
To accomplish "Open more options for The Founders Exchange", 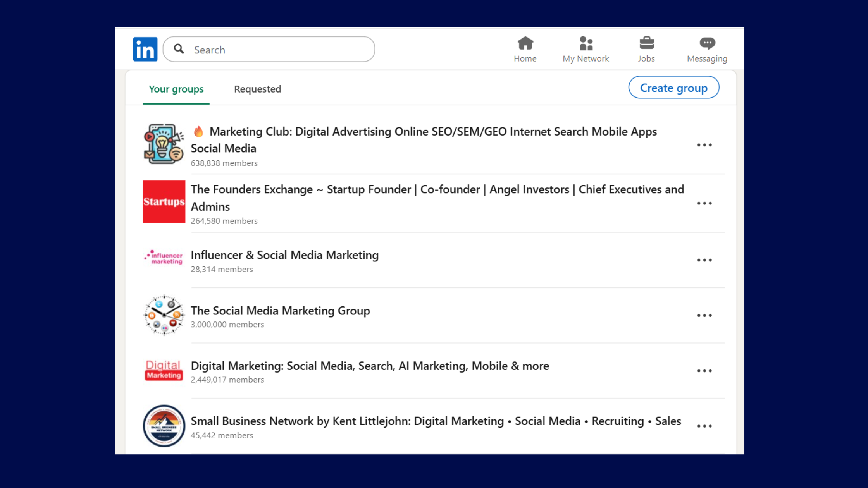I will tap(704, 203).
